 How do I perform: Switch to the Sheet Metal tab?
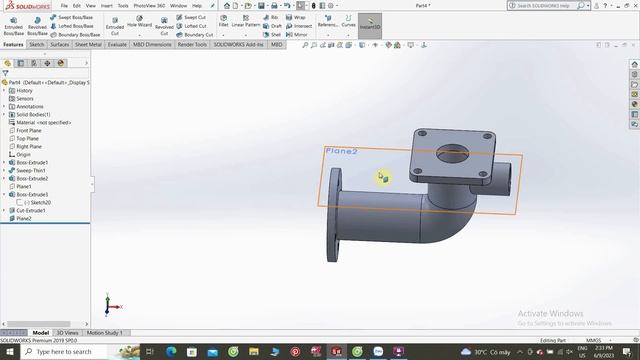(x=88, y=44)
